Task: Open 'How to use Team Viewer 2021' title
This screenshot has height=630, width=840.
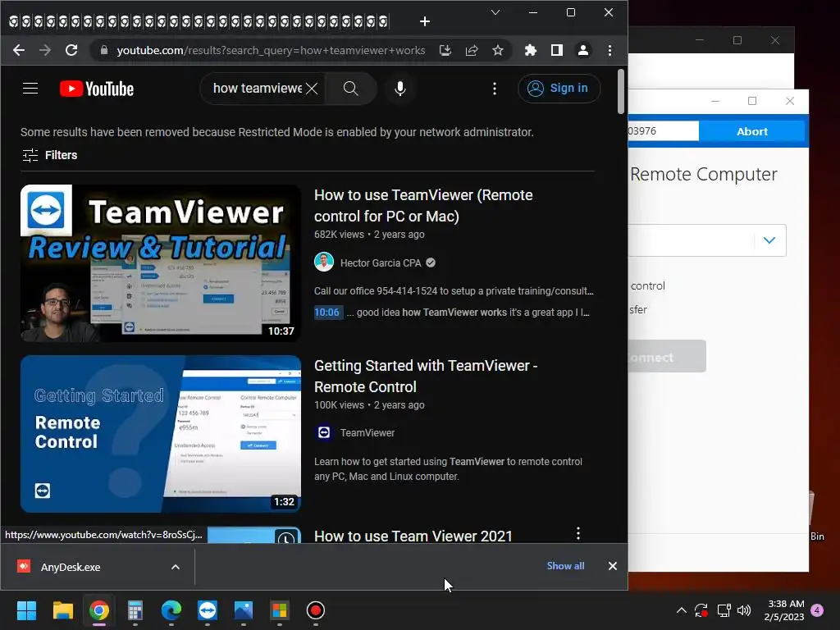Action: click(413, 536)
